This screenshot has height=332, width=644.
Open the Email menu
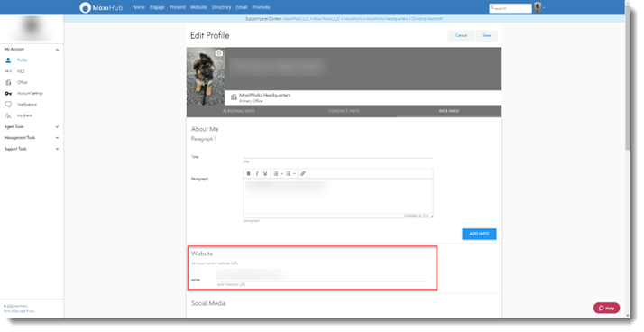coord(242,7)
